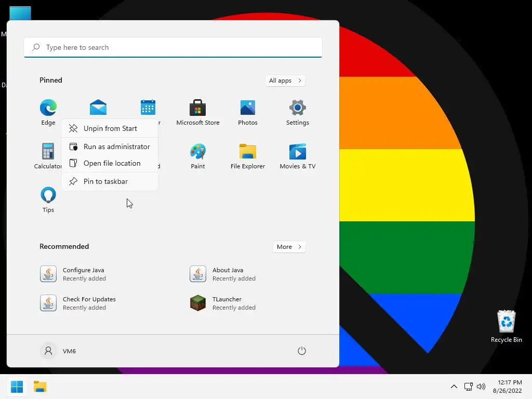Viewport: 532px width, 399px height.
Task: Open the All apps list
Action: point(285,81)
